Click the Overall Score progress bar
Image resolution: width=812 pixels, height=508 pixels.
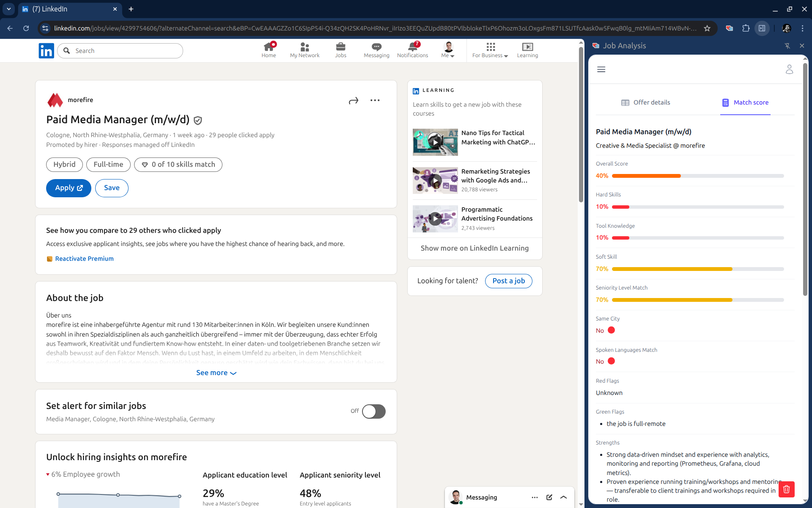pyautogui.click(x=697, y=176)
